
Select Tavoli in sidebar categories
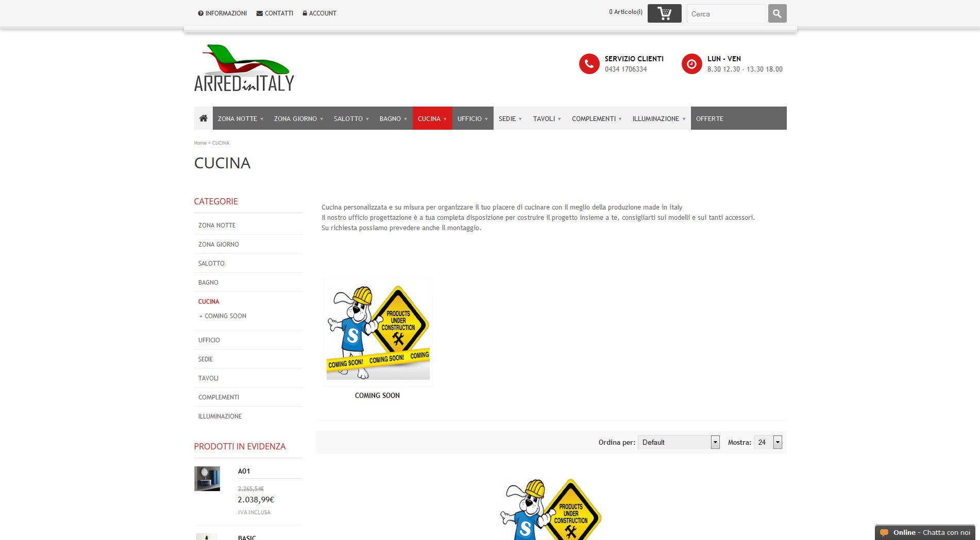(x=208, y=378)
